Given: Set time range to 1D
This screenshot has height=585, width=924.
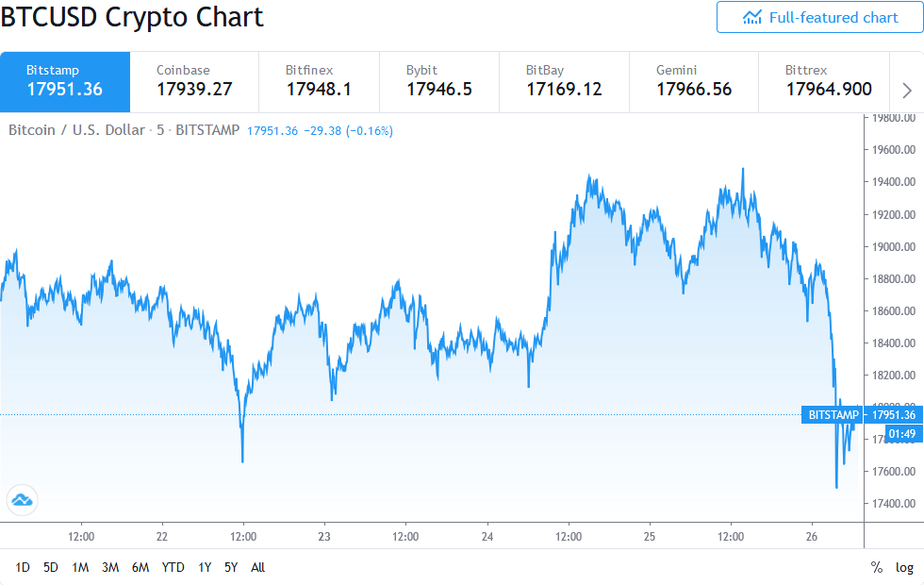Looking at the screenshot, I should click(x=23, y=567).
